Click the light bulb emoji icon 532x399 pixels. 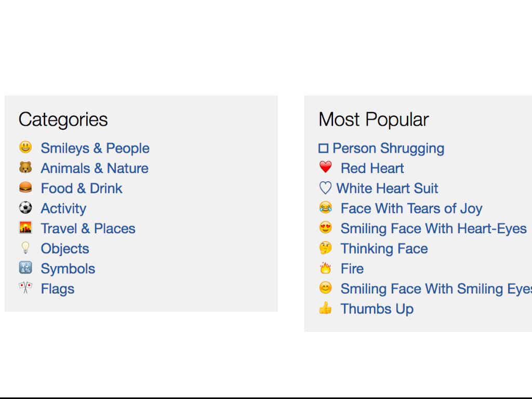pyautogui.click(x=25, y=248)
